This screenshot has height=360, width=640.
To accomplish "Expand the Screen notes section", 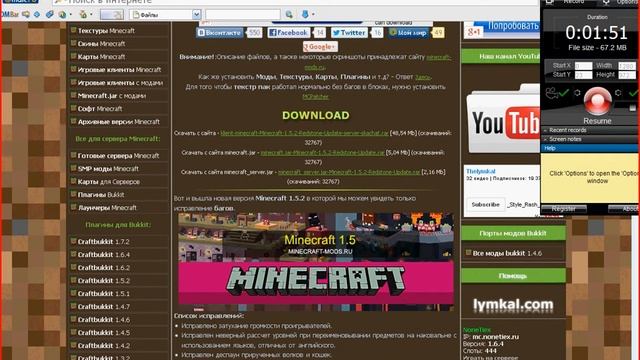I will pos(590,139).
